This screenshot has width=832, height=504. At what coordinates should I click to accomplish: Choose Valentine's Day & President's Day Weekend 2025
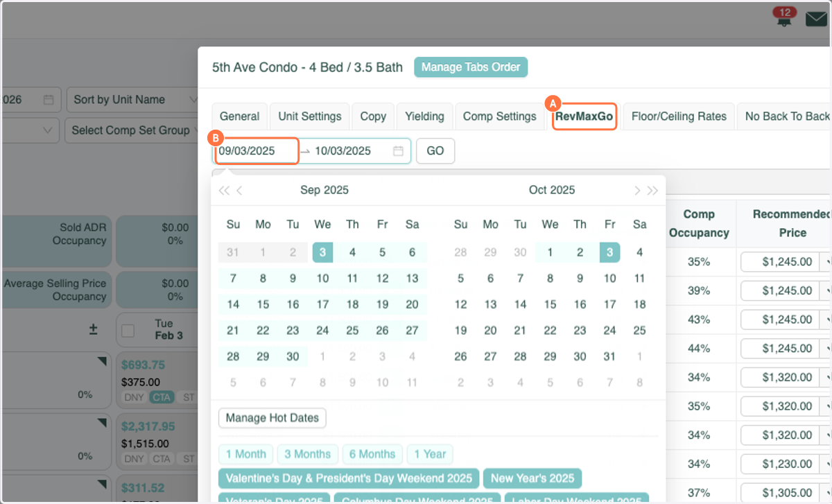(x=349, y=478)
